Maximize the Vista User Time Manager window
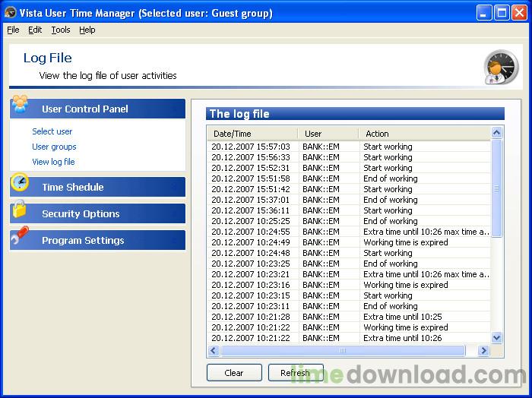 (502, 13)
